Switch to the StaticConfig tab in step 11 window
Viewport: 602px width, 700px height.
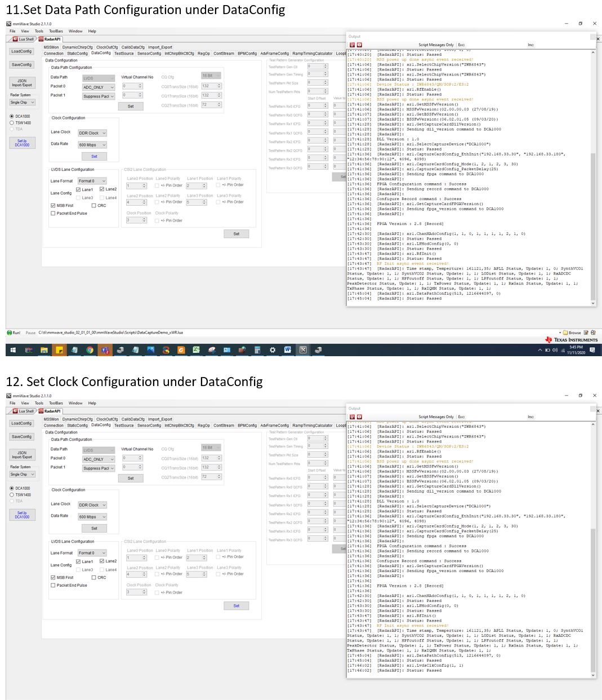pyautogui.click(x=77, y=54)
